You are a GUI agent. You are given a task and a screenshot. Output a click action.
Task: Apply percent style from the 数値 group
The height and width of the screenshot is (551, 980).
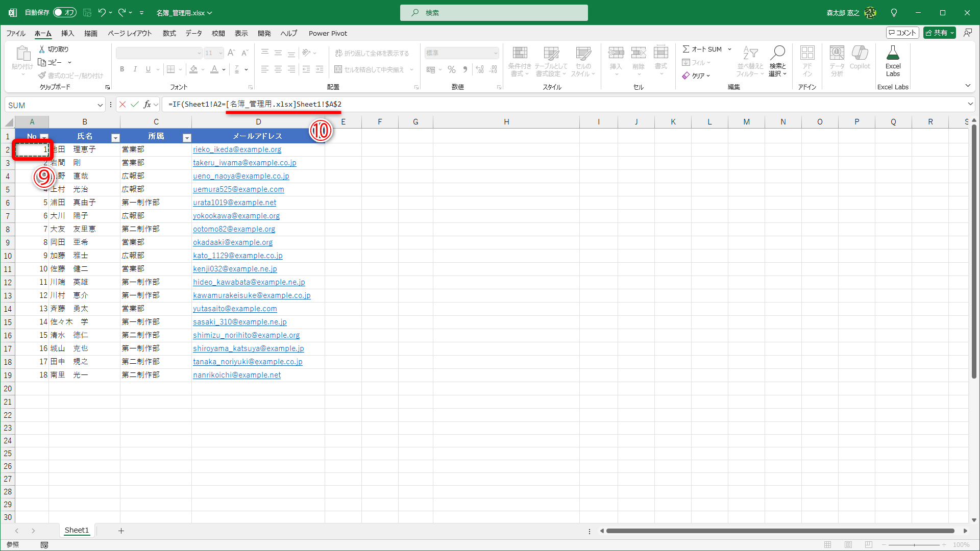click(451, 69)
